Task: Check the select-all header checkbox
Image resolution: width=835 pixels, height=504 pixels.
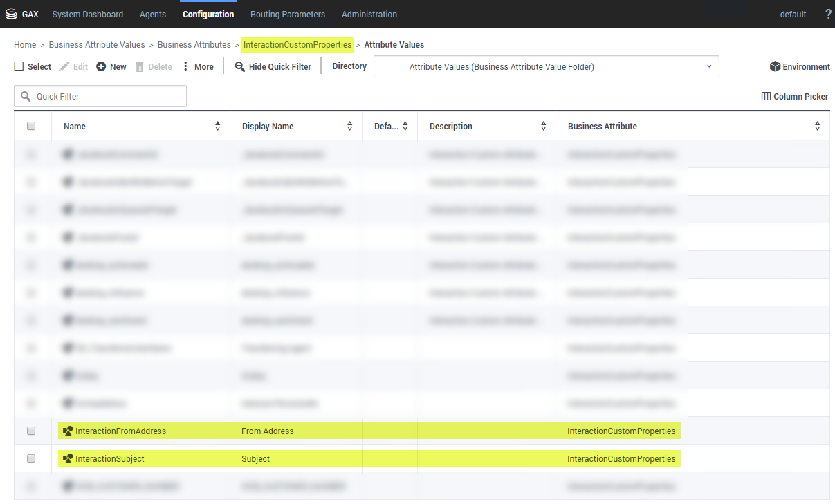Action: point(31,127)
